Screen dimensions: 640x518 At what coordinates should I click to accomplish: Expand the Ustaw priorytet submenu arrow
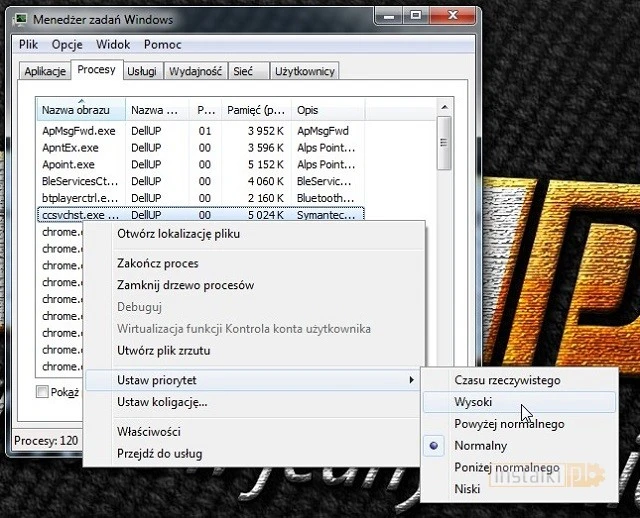pyautogui.click(x=411, y=380)
